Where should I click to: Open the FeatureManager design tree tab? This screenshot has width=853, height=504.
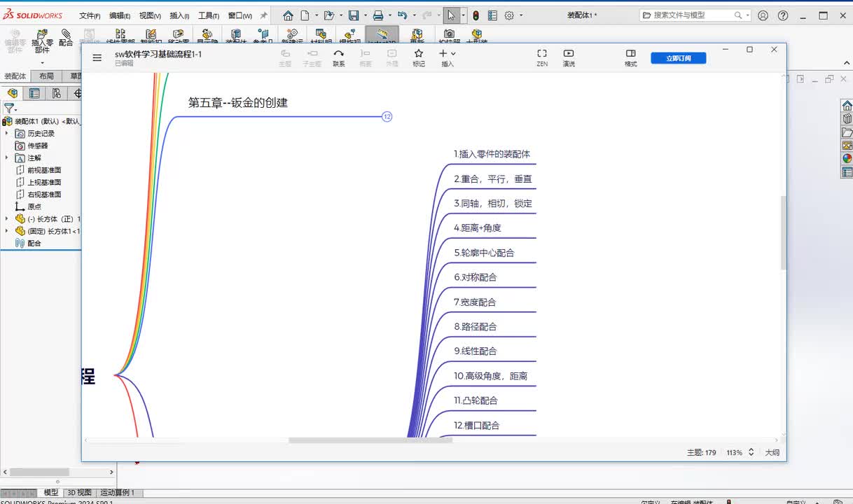click(13, 93)
